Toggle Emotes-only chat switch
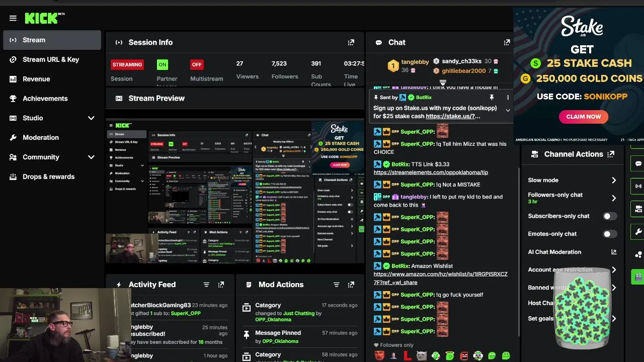644x362 pixels. (x=610, y=234)
